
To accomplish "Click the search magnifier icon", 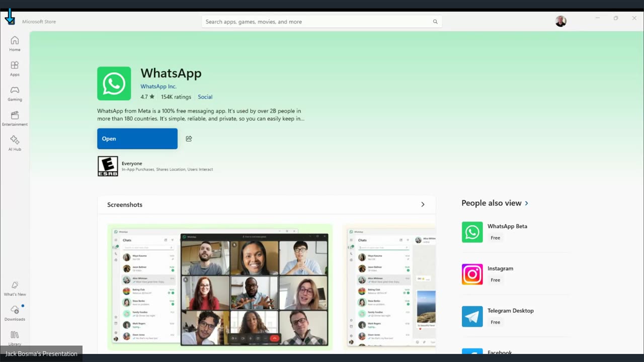I will click(x=435, y=22).
